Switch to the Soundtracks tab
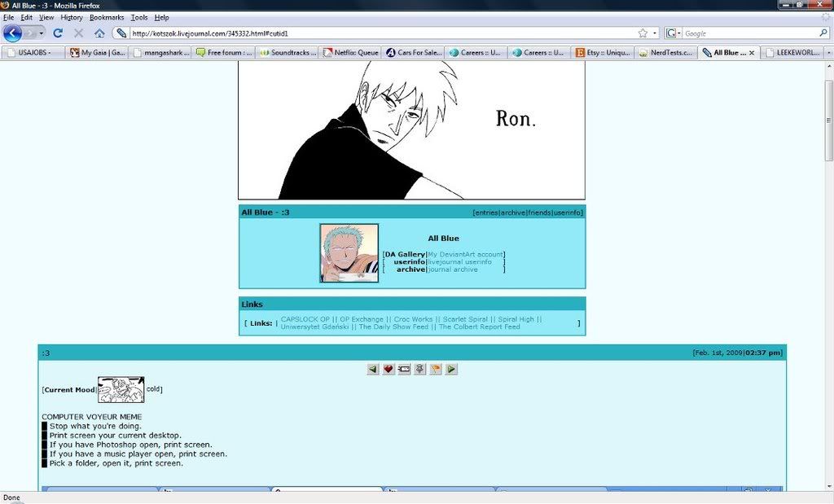This screenshot has width=834, height=504. click(x=287, y=53)
